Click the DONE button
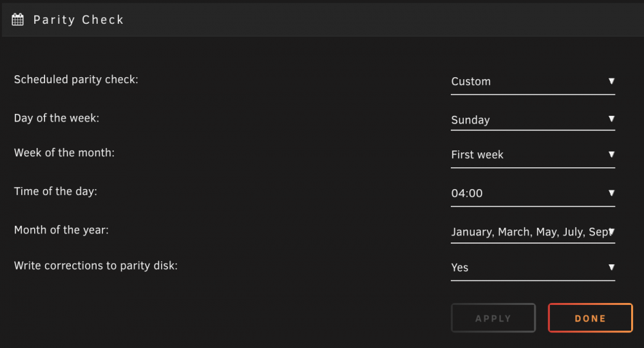 click(x=590, y=318)
